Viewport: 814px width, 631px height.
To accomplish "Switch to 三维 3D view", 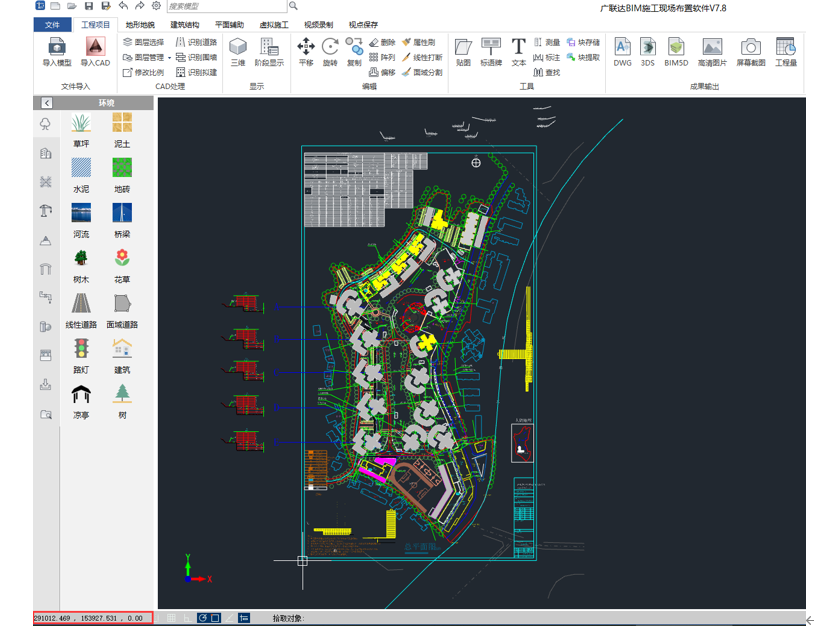I will [238, 51].
